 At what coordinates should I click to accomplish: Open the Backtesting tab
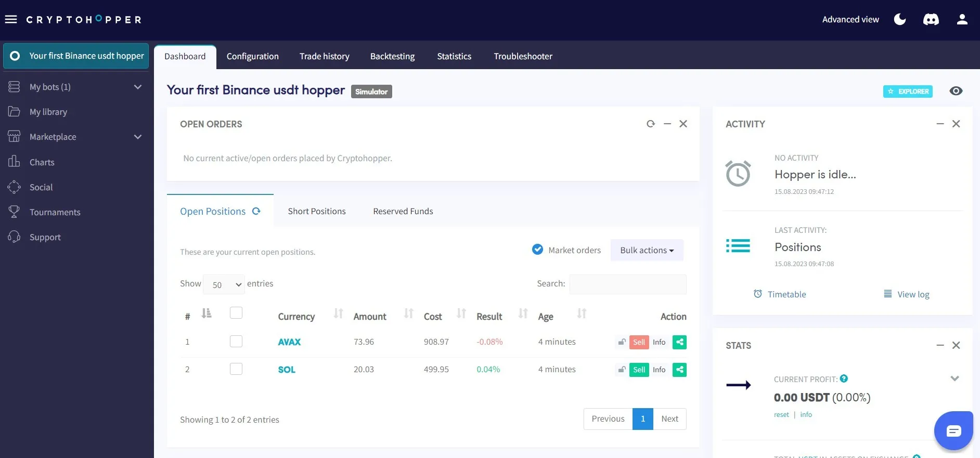point(393,56)
